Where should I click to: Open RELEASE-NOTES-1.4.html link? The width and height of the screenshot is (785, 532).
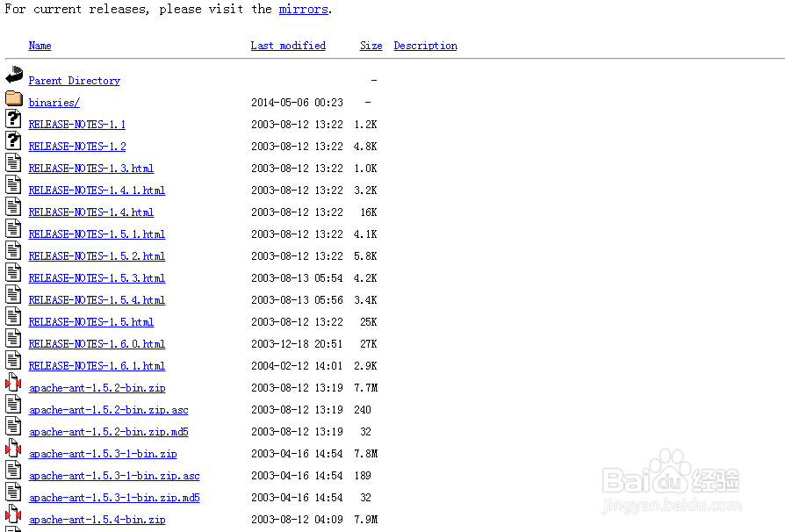point(91,212)
